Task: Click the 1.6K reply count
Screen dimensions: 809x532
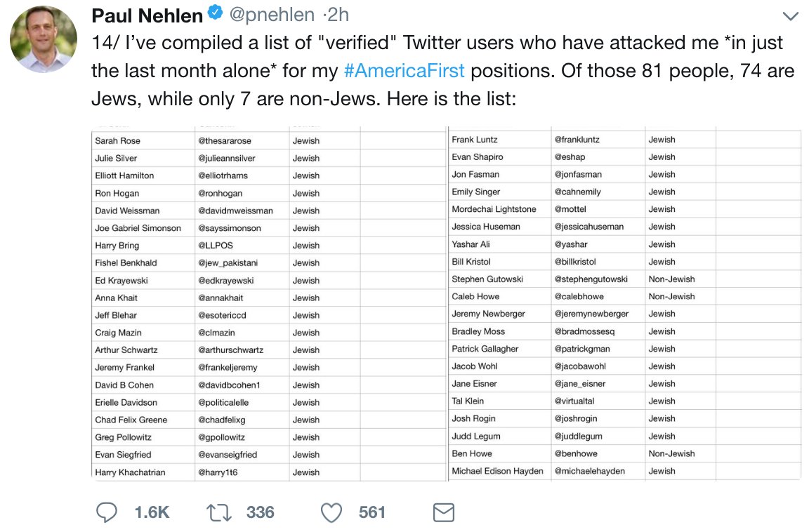Action: (152, 513)
